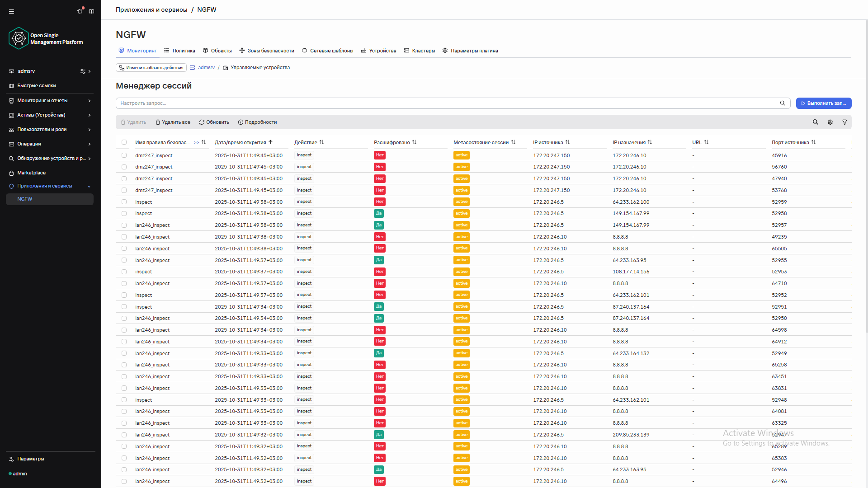This screenshot has width=868, height=488.
Task: Check the first dmz247_inspect row checkbox
Action: 124,155
